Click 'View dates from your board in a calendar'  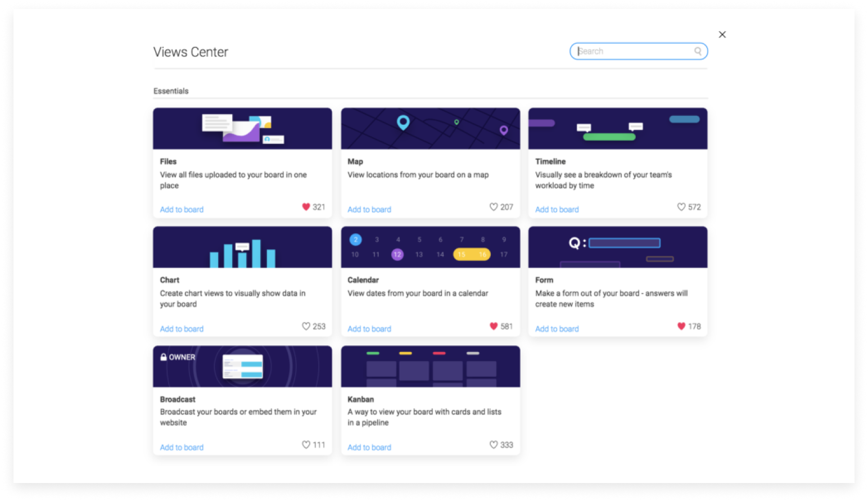[418, 294]
